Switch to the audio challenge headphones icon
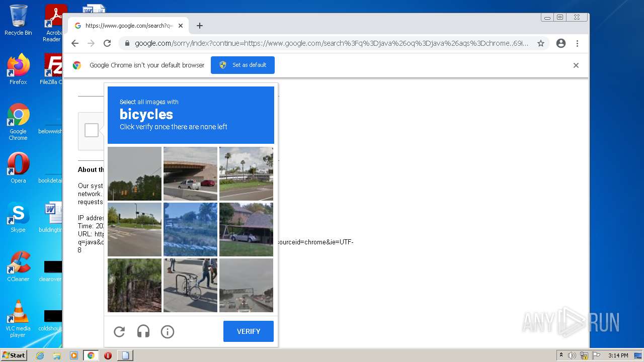 (x=143, y=331)
